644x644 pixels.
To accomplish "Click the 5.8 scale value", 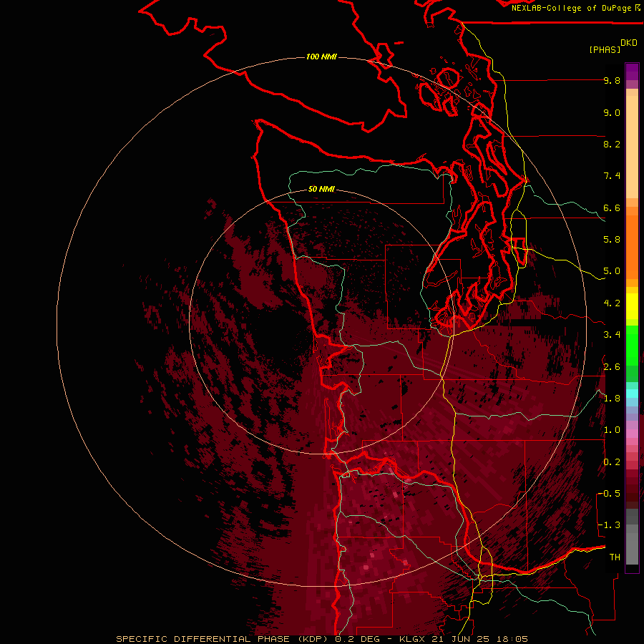I will tap(612, 240).
